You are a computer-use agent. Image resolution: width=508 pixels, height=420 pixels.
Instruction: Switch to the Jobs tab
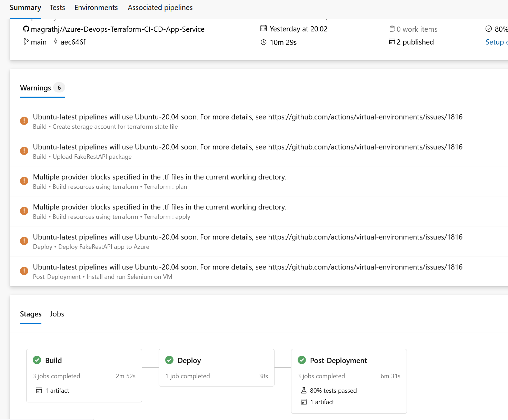point(57,314)
